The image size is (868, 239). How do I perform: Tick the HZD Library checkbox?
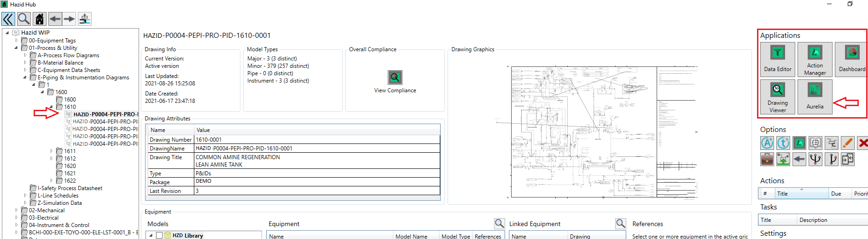[x=159, y=235]
